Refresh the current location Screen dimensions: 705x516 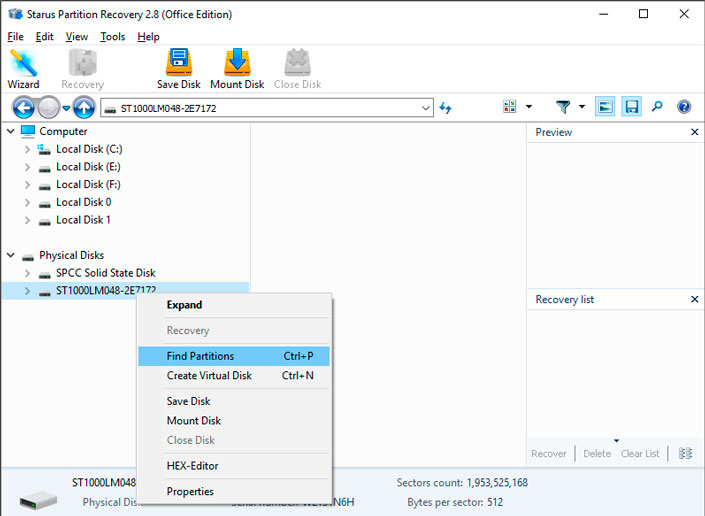pos(445,108)
